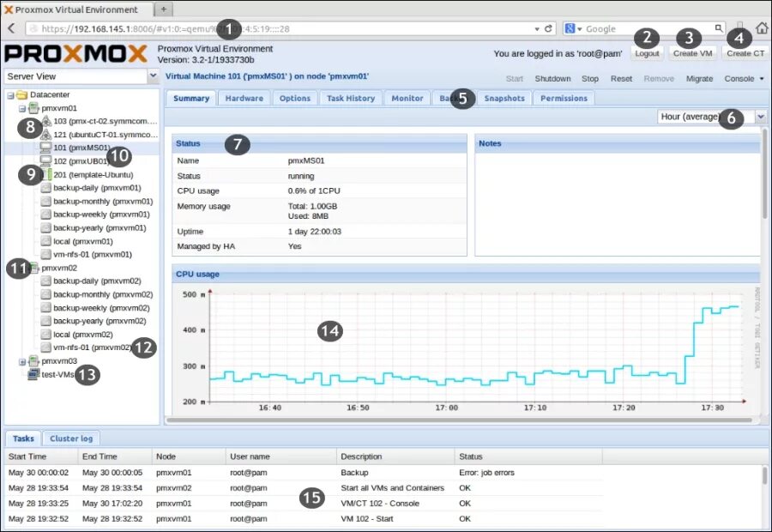The height and width of the screenshot is (532, 772).
Task: Click the tasks list vertical scrollbar
Action: [764, 476]
